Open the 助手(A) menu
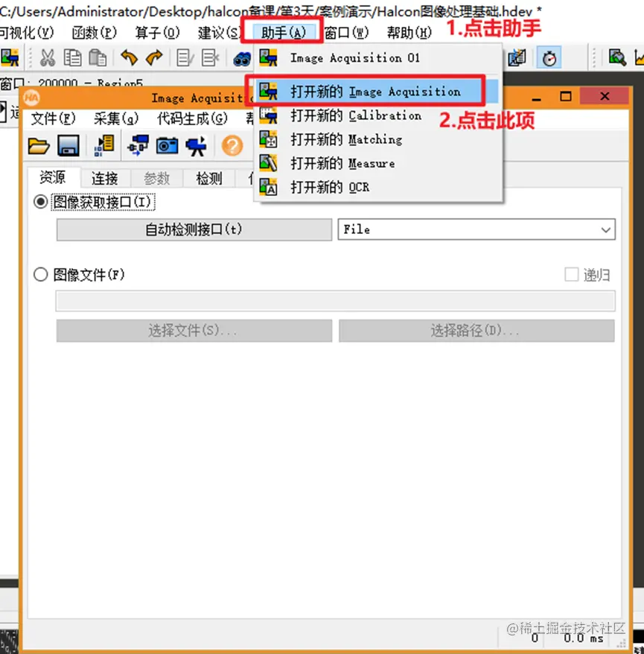The height and width of the screenshot is (654, 644). (284, 33)
